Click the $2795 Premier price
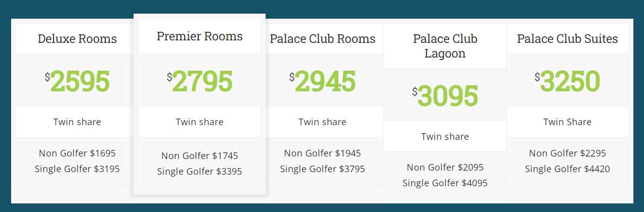 [x=199, y=81]
